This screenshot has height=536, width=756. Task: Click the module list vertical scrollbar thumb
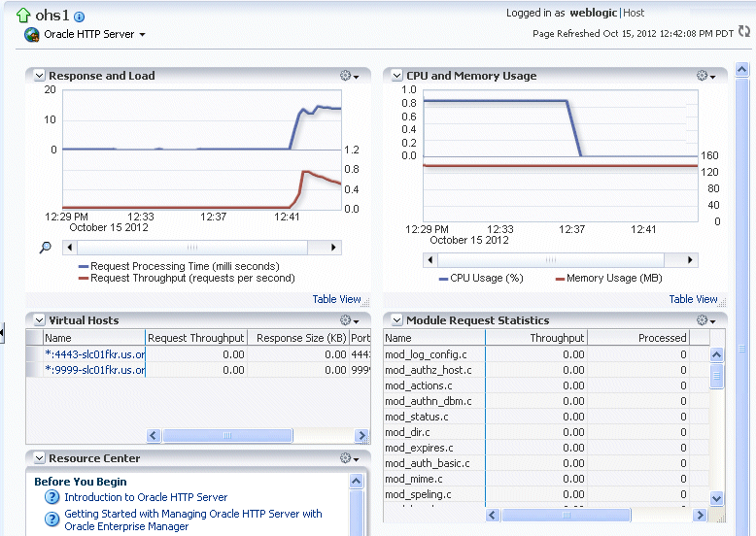point(716,376)
